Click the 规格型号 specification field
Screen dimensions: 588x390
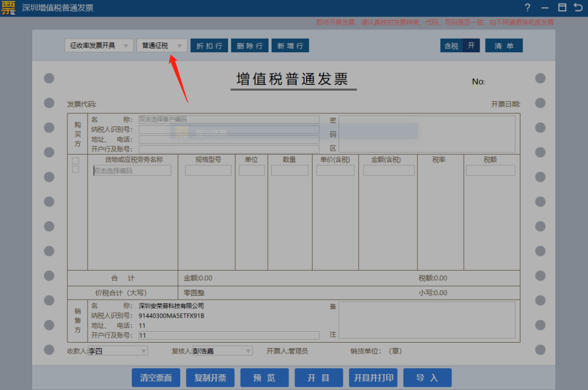point(208,170)
